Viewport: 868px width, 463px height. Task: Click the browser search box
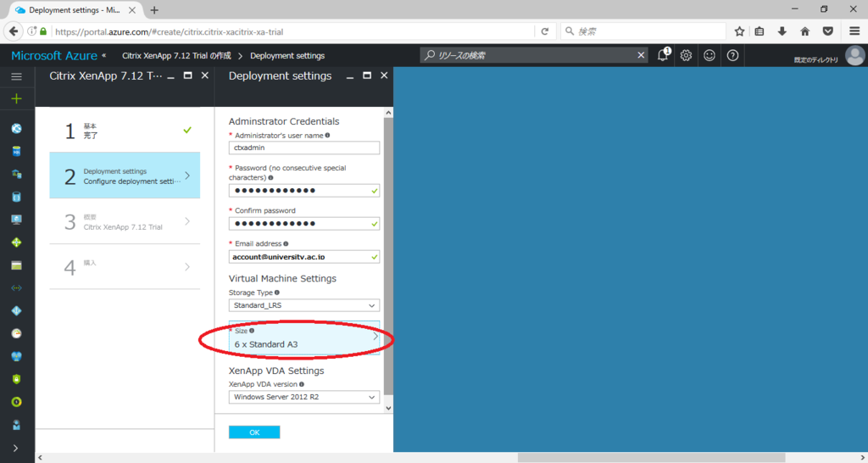tap(643, 31)
